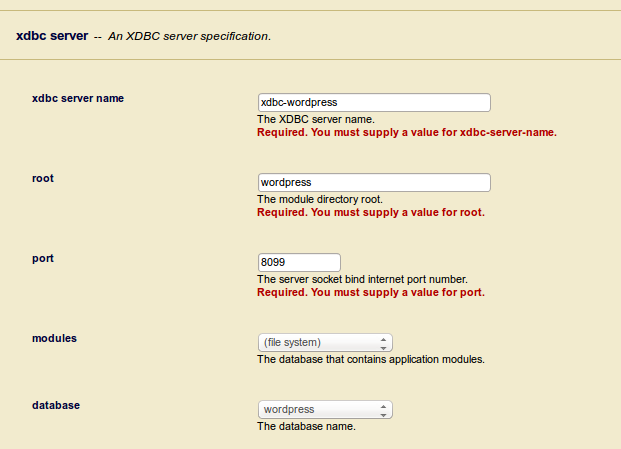This screenshot has width=621, height=449.
Task: Click the required error for xdbc-server-name
Action: (406, 131)
